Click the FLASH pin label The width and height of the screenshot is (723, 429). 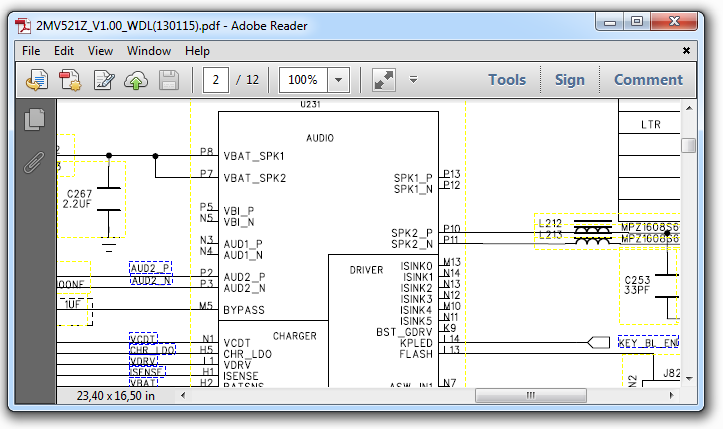[416, 354]
